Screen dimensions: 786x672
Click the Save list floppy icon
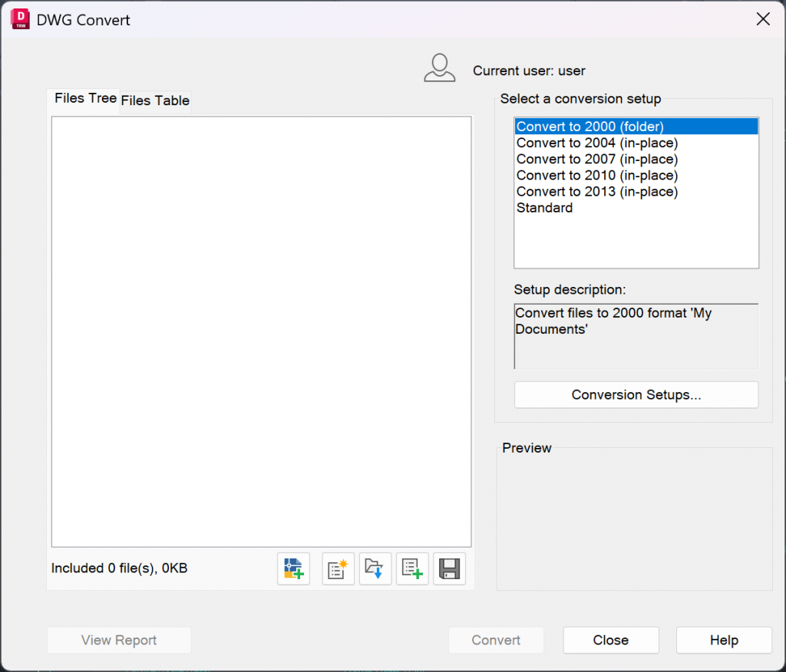click(x=449, y=568)
